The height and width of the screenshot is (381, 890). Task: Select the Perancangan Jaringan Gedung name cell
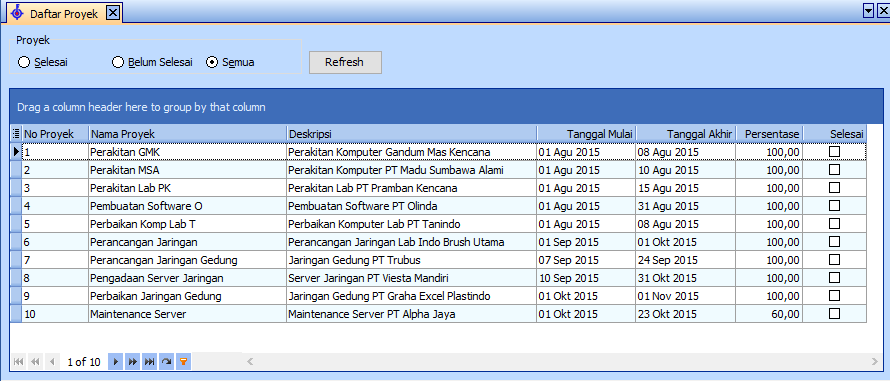(187, 259)
